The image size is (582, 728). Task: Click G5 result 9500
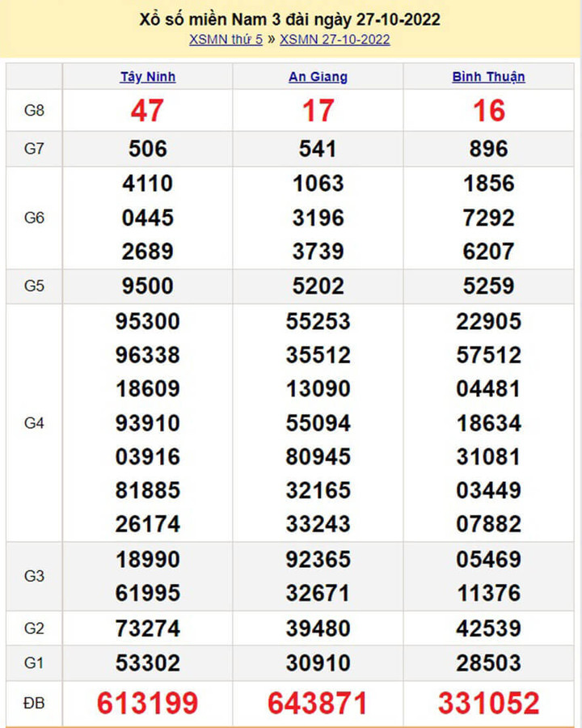coord(147,286)
